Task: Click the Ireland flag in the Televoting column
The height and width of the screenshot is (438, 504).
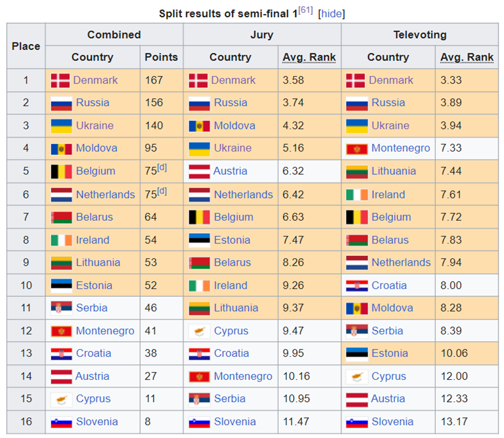Action: 357,195
